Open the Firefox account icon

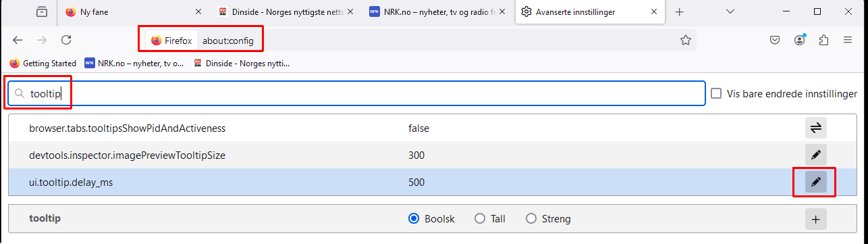point(800,41)
